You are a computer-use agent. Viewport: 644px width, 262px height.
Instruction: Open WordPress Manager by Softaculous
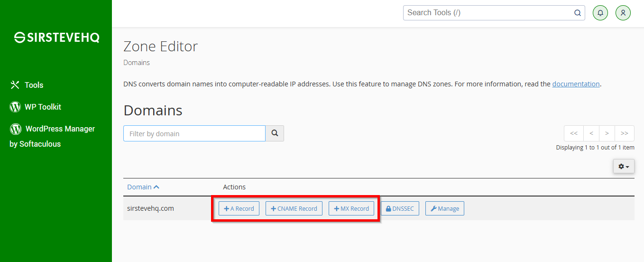click(52, 136)
